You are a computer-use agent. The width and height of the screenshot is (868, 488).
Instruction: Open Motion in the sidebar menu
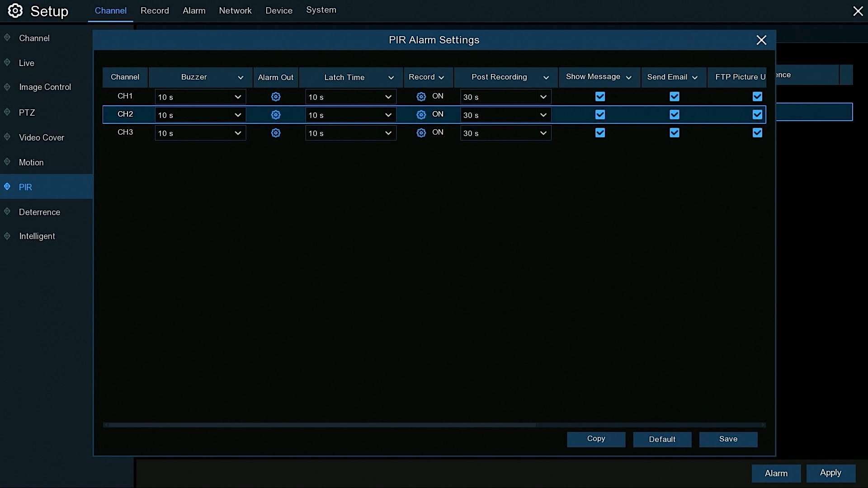pos(31,162)
